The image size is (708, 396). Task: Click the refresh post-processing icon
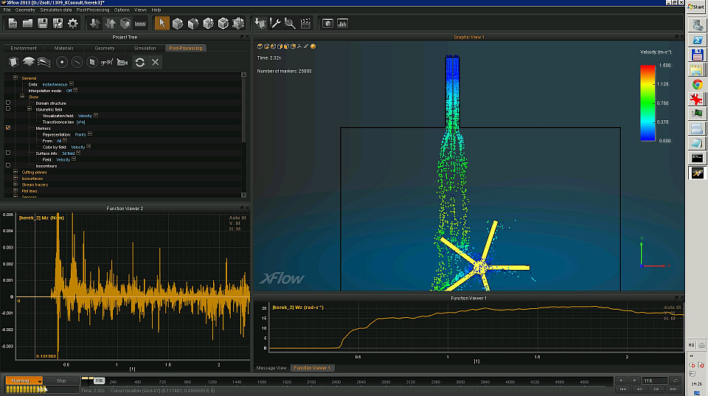pyautogui.click(x=140, y=62)
